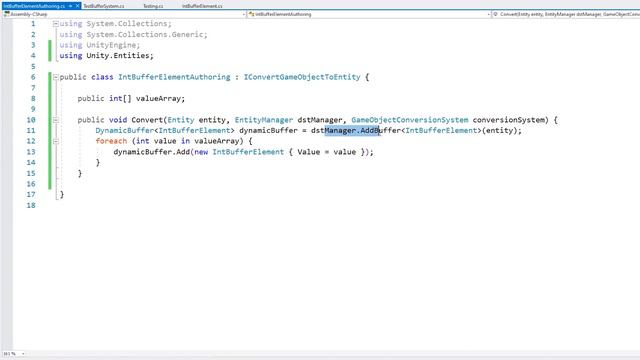Collapse the using directives block

click(x=56, y=24)
